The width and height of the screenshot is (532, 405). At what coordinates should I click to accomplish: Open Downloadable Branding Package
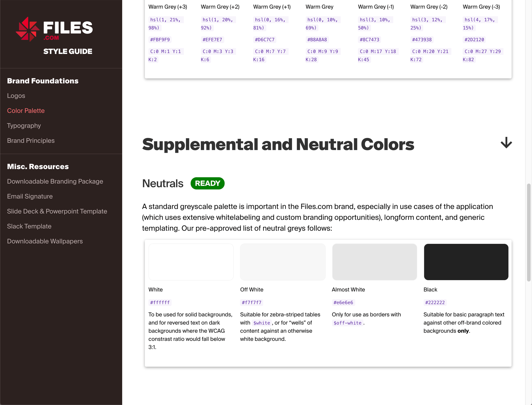click(55, 181)
